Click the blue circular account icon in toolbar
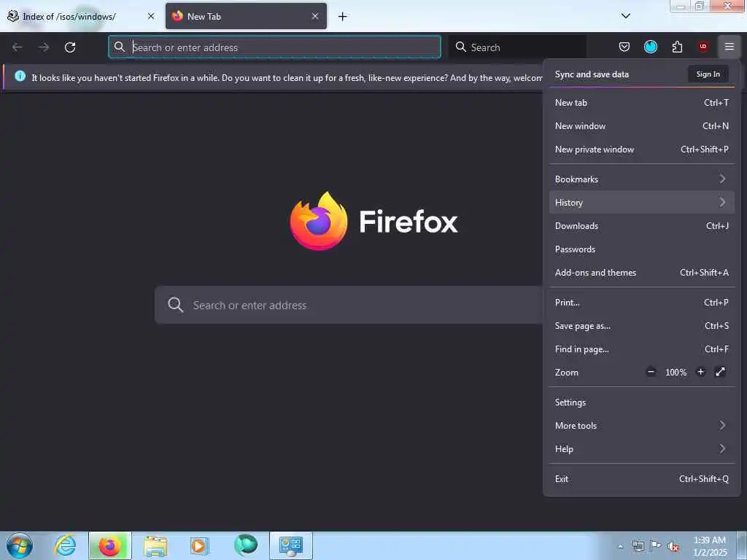The width and height of the screenshot is (747, 560). (650, 47)
